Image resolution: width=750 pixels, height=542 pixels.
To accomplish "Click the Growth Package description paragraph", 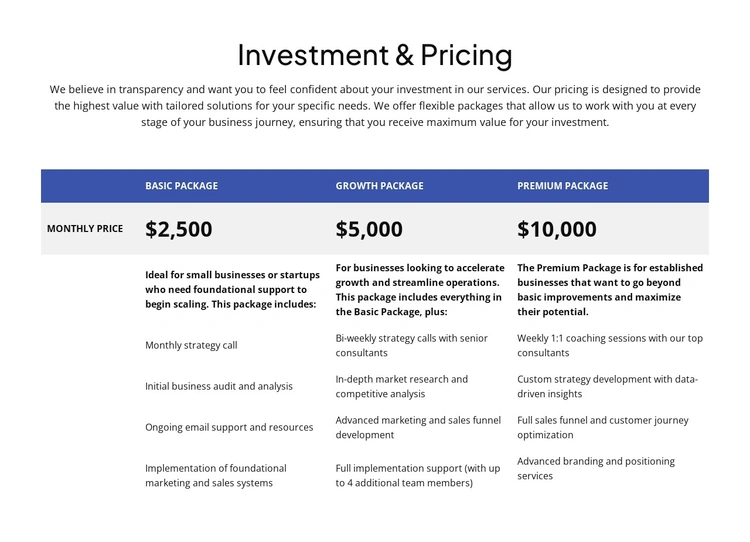I will (420, 290).
